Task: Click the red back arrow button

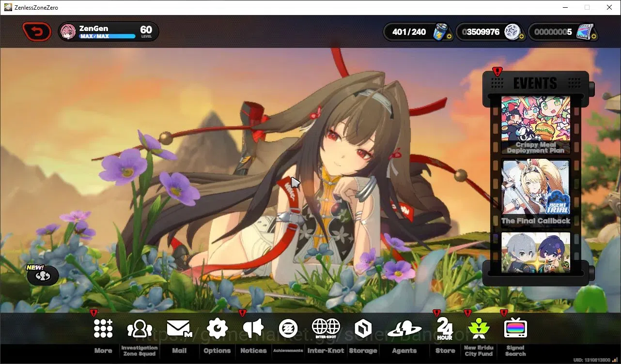Action: (x=37, y=32)
